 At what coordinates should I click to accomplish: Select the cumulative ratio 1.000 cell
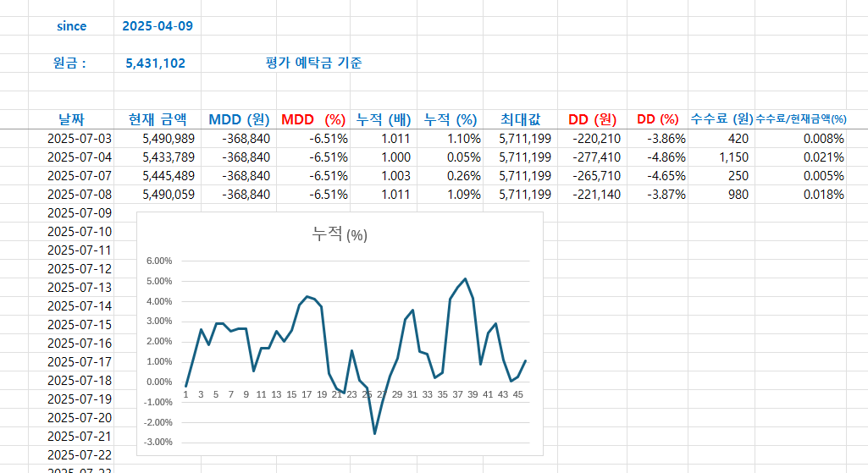tap(384, 157)
